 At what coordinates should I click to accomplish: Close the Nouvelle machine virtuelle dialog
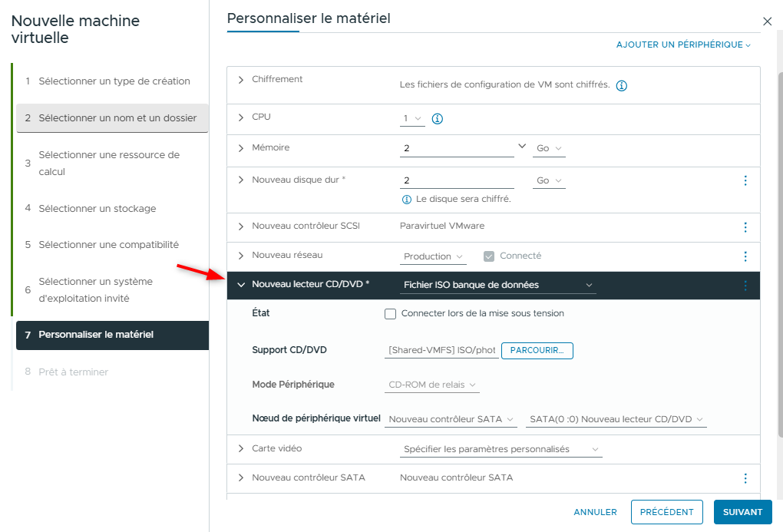[x=767, y=21]
